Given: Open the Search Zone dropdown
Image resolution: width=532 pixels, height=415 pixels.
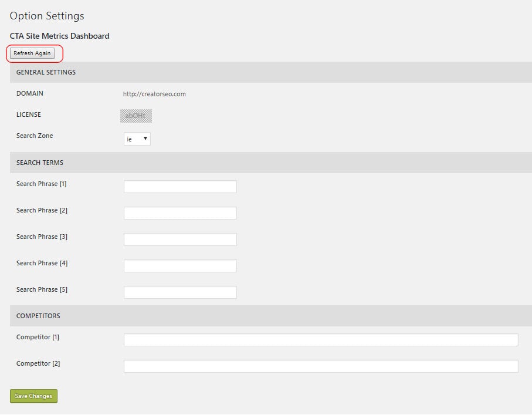Looking at the screenshot, I should 137,139.
